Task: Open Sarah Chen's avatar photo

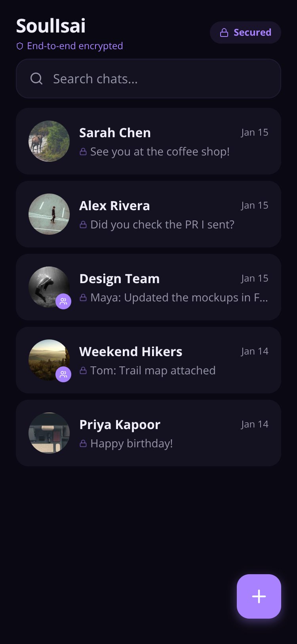Action: [49, 141]
